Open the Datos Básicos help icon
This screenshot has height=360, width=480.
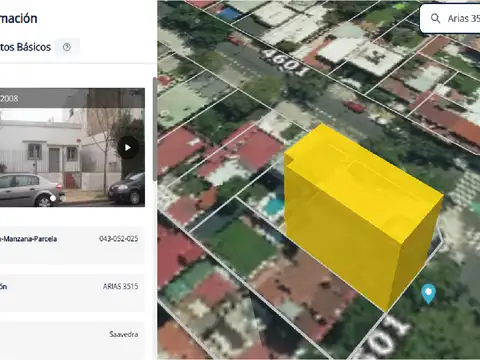coord(67,47)
